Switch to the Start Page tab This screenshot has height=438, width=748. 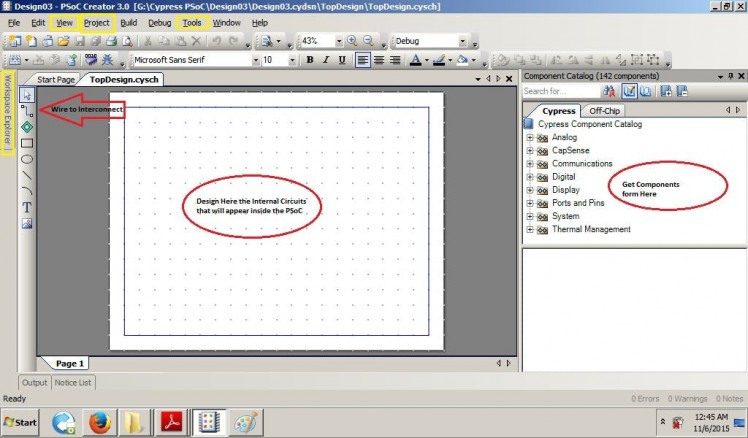[x=55, y=80]
